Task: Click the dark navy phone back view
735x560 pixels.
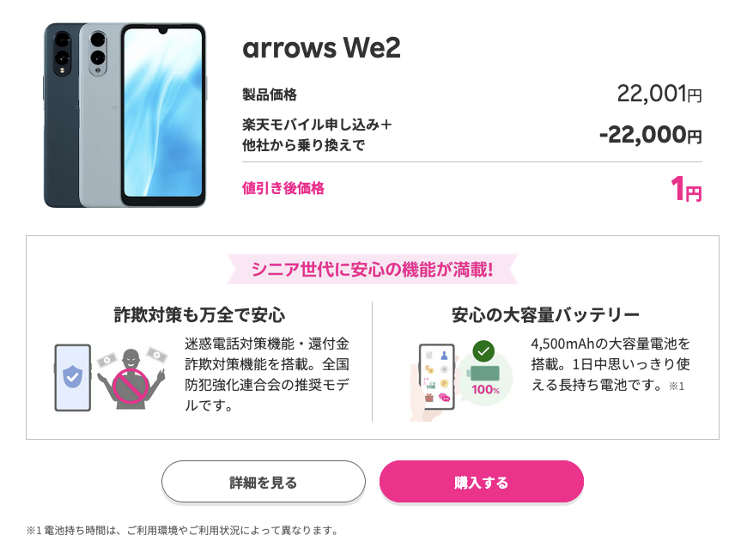Action: (x=62, y=115)
